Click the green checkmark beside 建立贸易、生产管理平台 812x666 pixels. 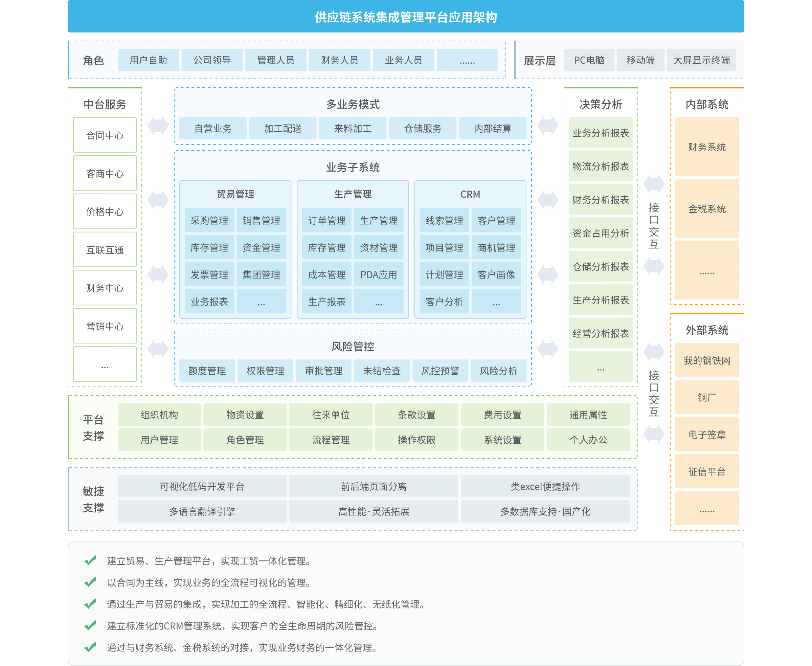[x=90, y=560]
